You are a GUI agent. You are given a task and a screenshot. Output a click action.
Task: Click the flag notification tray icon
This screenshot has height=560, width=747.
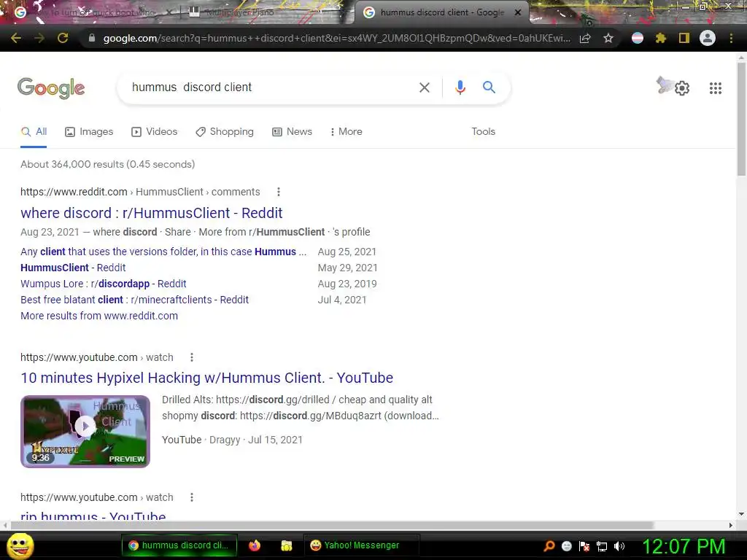click(x=584, y=546)
